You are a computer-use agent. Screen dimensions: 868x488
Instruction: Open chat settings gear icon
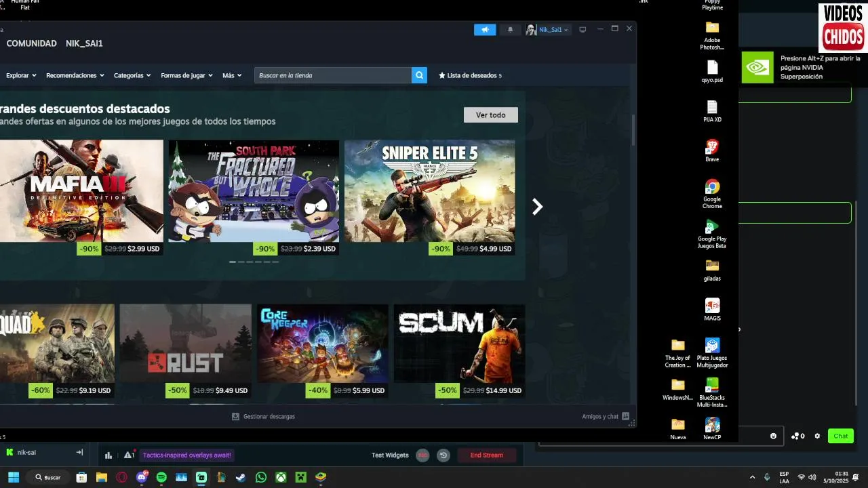[x=817, y=436]
